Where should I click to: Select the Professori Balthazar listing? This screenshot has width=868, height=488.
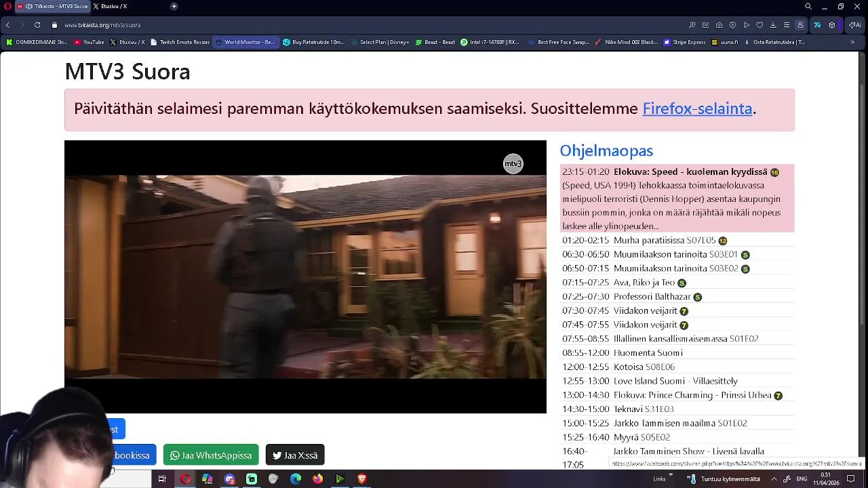[x=677, y=297]
